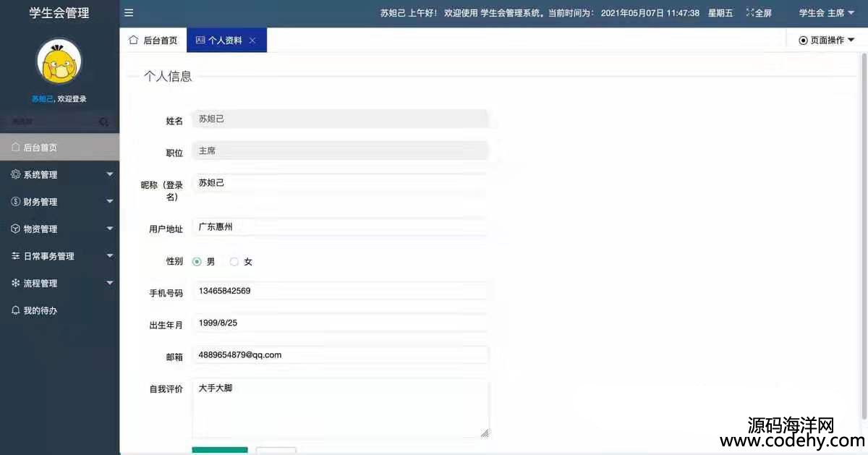Expand the 物资管理 menu arrow
Screen dimensions: 868x455
click(110, 229)
